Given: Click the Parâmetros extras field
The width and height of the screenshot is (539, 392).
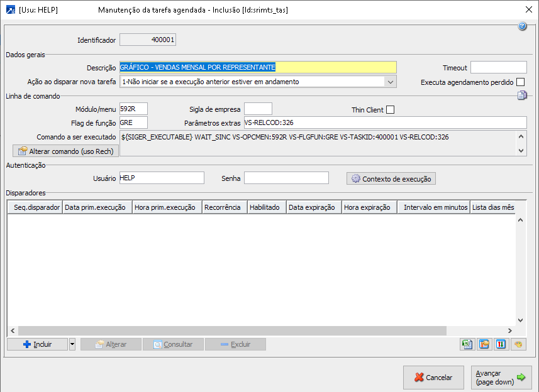Looking at the screenshot, I should point(386,122).
